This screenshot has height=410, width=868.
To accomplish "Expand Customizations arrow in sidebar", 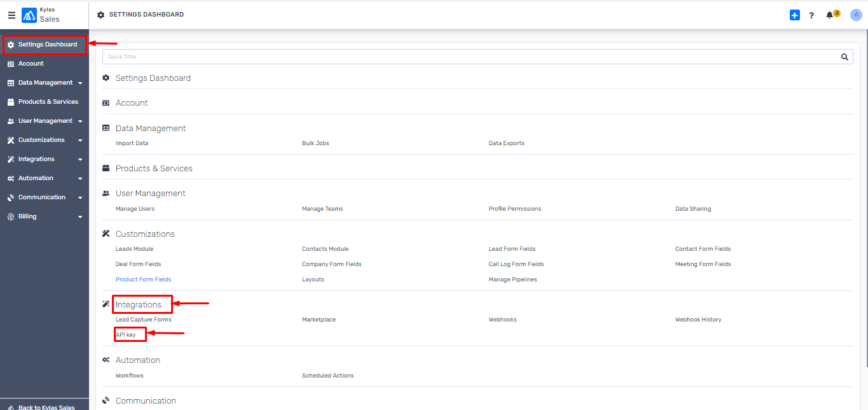I will click(x=80, y=141).
